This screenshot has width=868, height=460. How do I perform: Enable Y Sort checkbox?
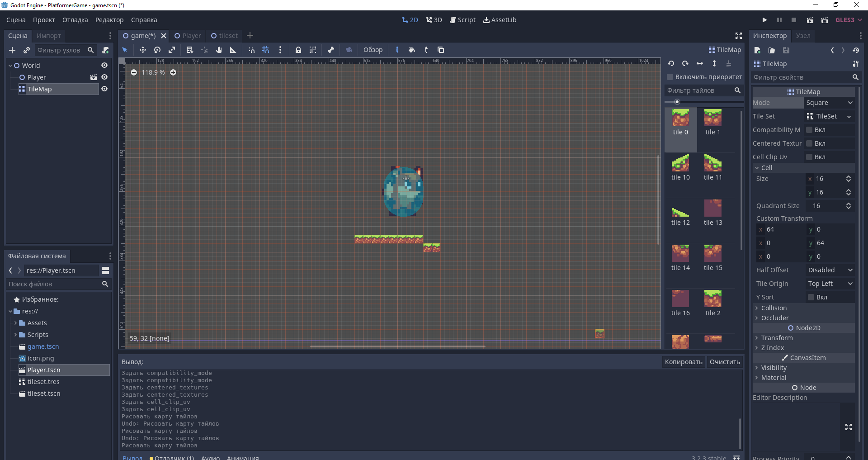[x=811, y=297]
